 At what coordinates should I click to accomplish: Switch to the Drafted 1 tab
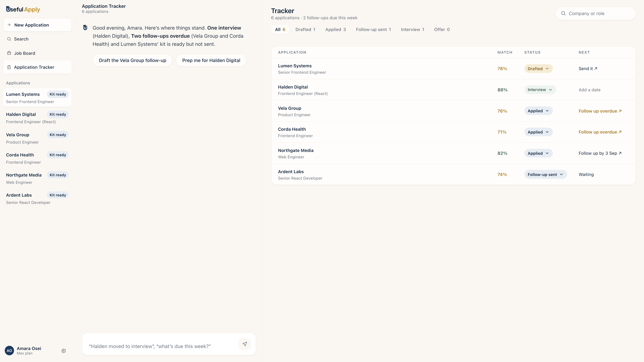(305, 29)
